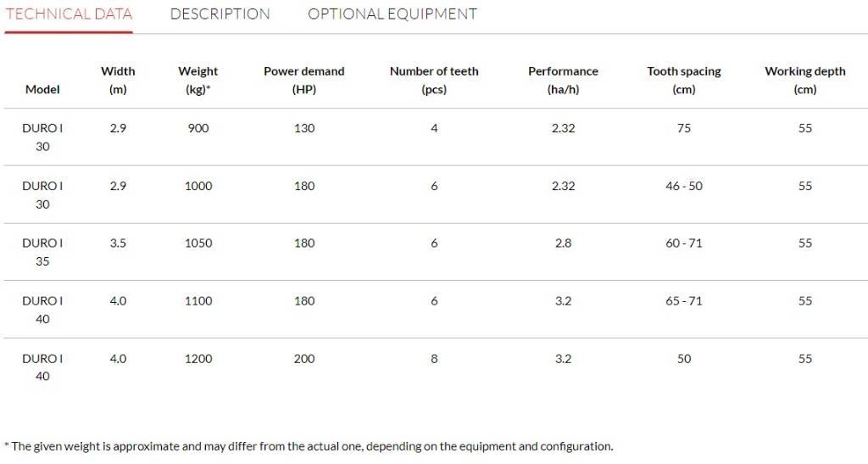The width and height of the screenshot is (868, 464).
Task: Click the Working depth (cm) header
Action: 804,80
